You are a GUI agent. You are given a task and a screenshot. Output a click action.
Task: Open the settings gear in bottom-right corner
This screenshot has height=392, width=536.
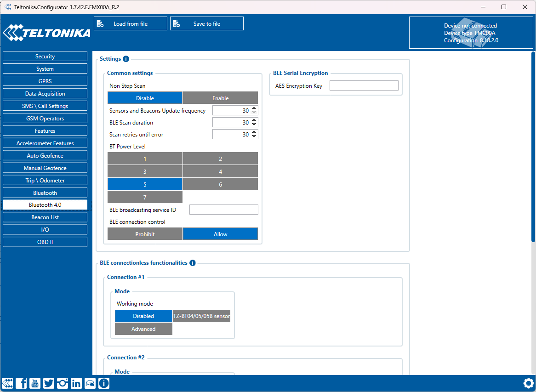529,383
